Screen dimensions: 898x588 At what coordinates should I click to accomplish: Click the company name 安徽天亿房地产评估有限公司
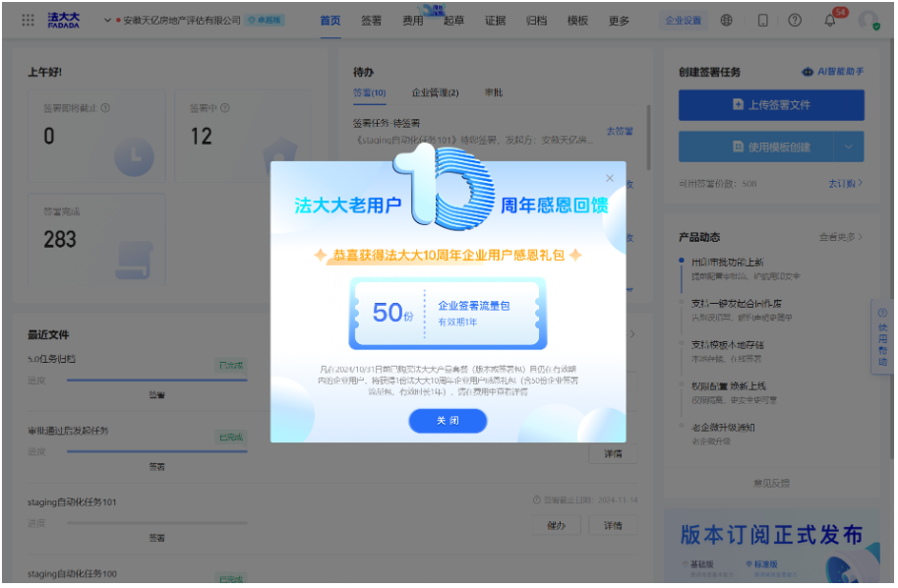pos(183,21)
